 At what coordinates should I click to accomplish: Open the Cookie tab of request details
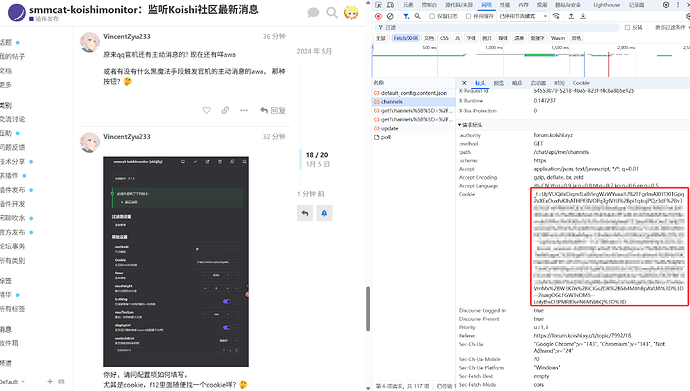[581, 83]
